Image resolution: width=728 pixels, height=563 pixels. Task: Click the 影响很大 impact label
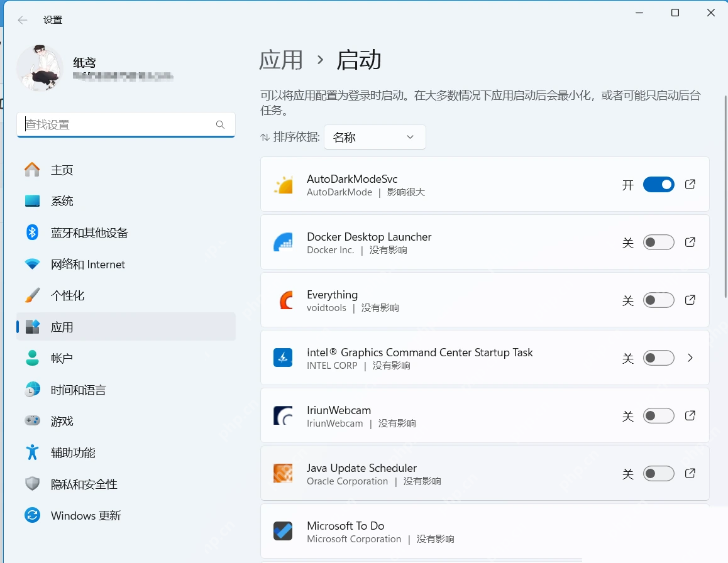point(405,192)
